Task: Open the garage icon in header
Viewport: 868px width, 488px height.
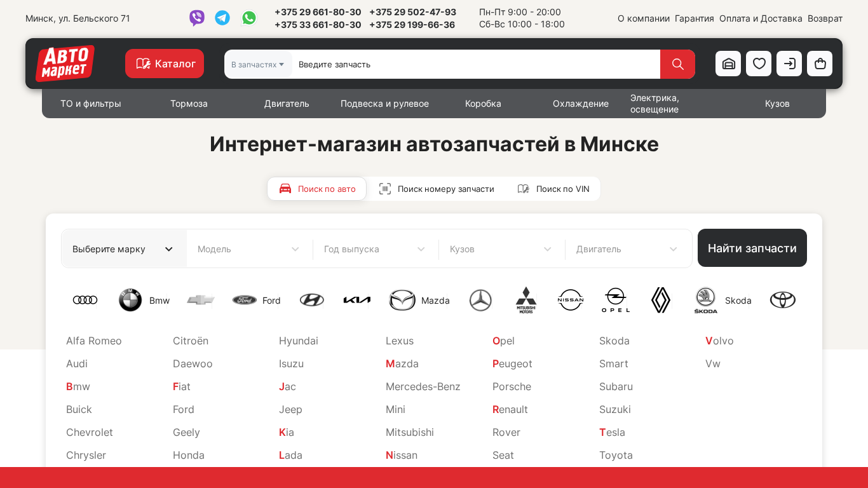Action: (728, 64)
